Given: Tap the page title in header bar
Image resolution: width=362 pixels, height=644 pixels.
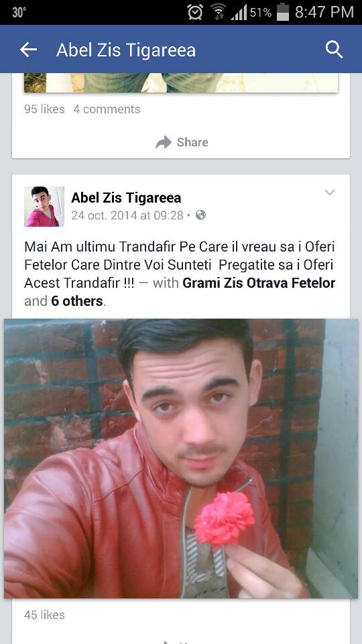Looking at the screenshot, I should 126,50.
